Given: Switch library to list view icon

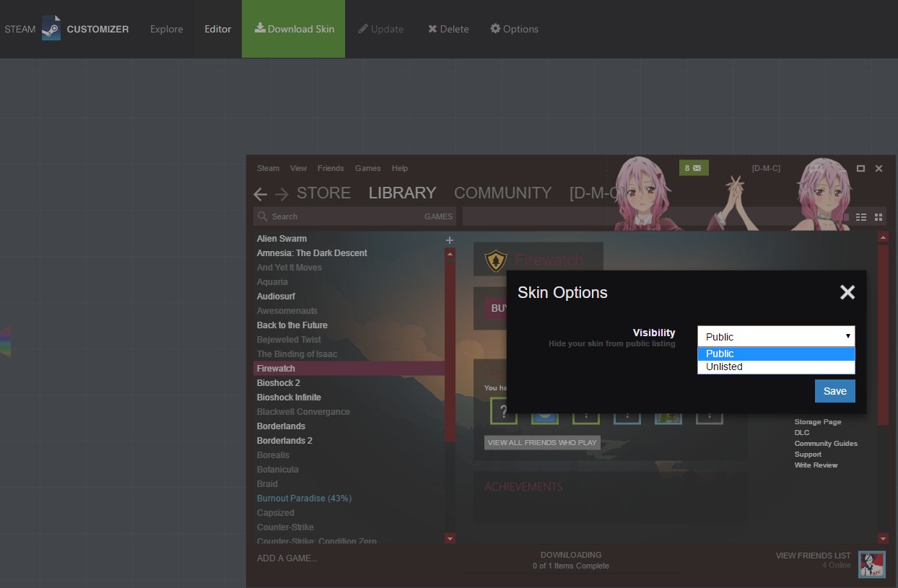Looking at the screenshot, I should [860, 217].
